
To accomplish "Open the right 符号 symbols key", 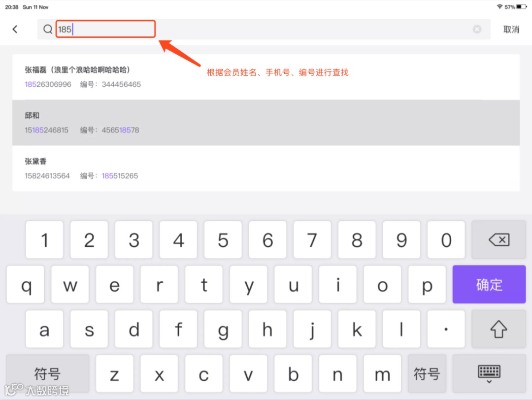I will pyautogui.click(x=427, y=373).
